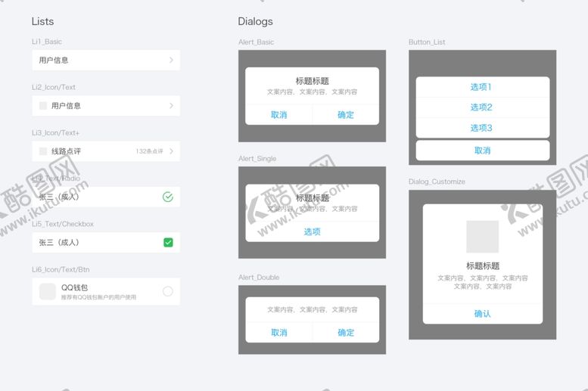Toggle the green circular check in the Li4 张三 row
Viewport: 588px width, 391px height.
(168, 197)
